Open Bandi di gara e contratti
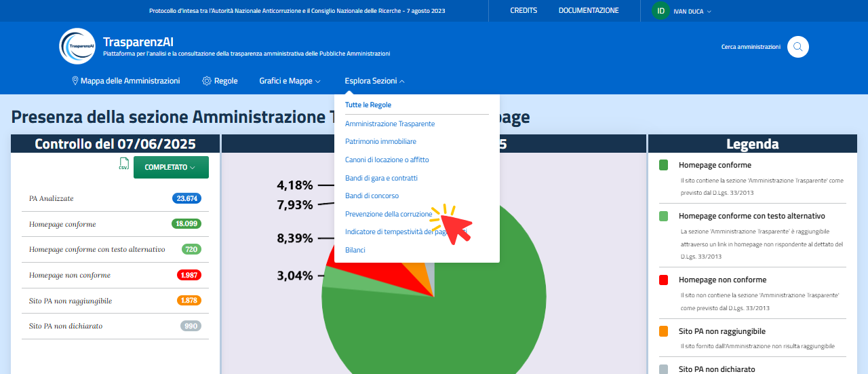The width and height of the screenshot is (868, 374). [x=381, y=178]
